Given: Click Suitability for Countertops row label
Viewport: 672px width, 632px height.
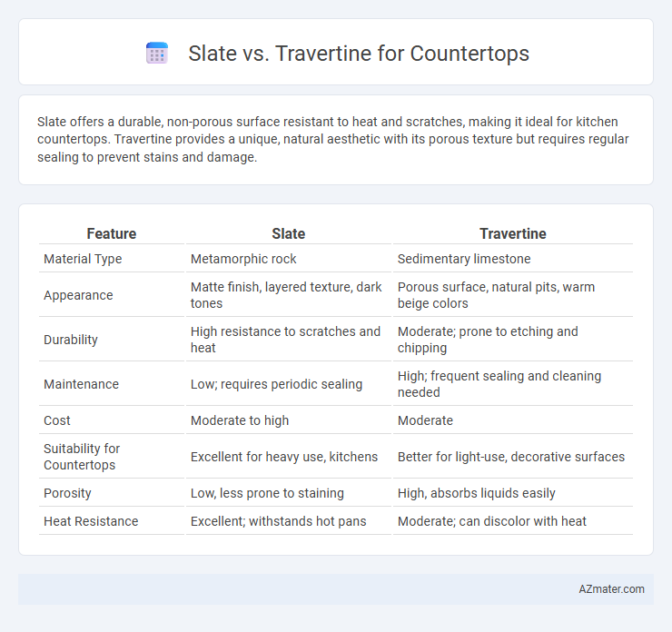Looking at the screenshot, I should pos(82,457).
